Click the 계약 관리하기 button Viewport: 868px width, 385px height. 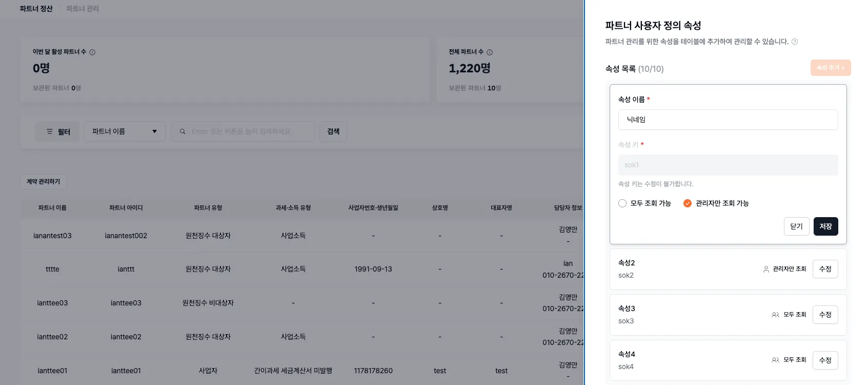point(44,181)
